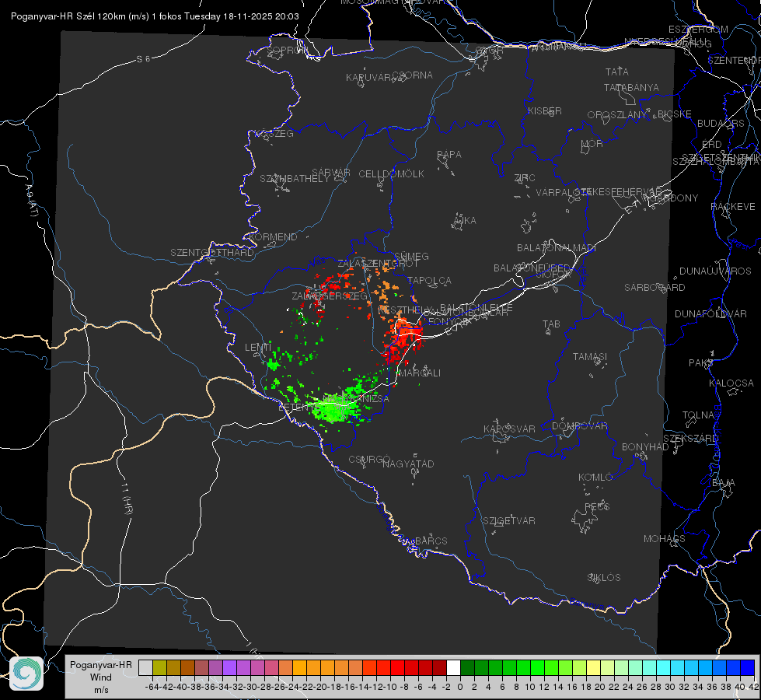Choose the dark blue swatch between 40 and 42
Screen dimensions: 761x700
(x=748, y=667)
